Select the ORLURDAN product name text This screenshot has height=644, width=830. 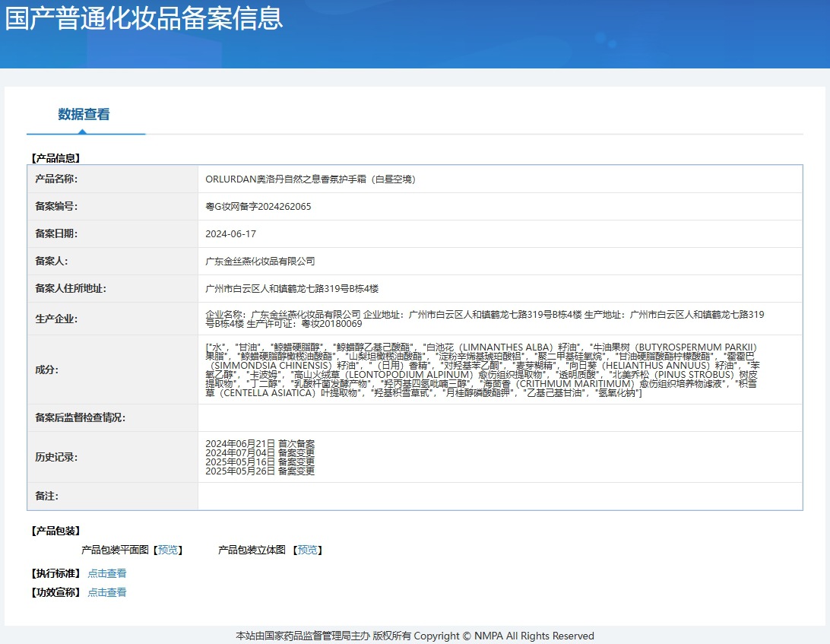coord(310,179)
